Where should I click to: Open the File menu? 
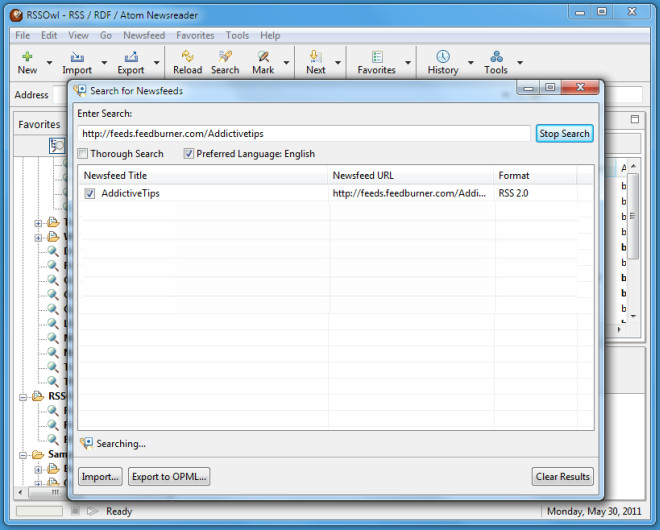(22, 35)
